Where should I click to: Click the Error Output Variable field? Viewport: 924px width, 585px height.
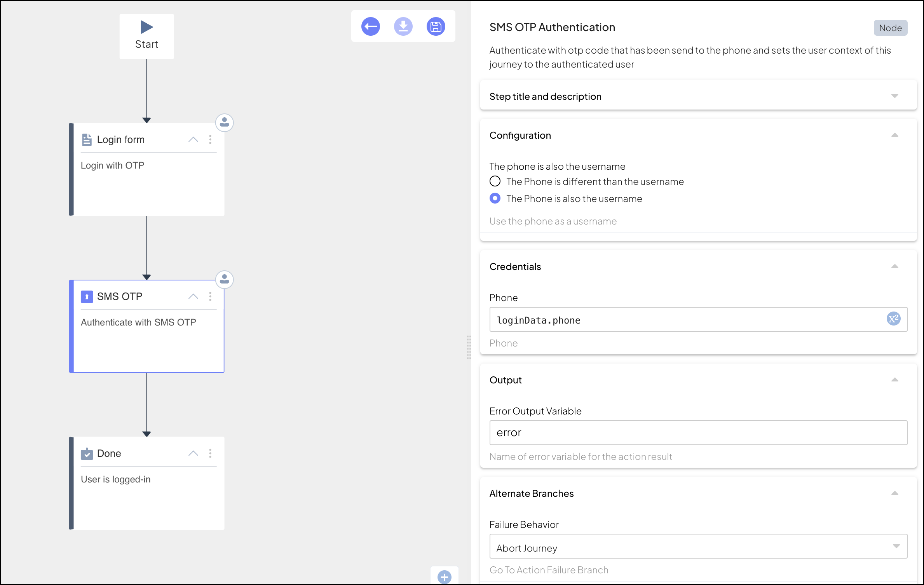pyautogui.click(x=698, y=433)
